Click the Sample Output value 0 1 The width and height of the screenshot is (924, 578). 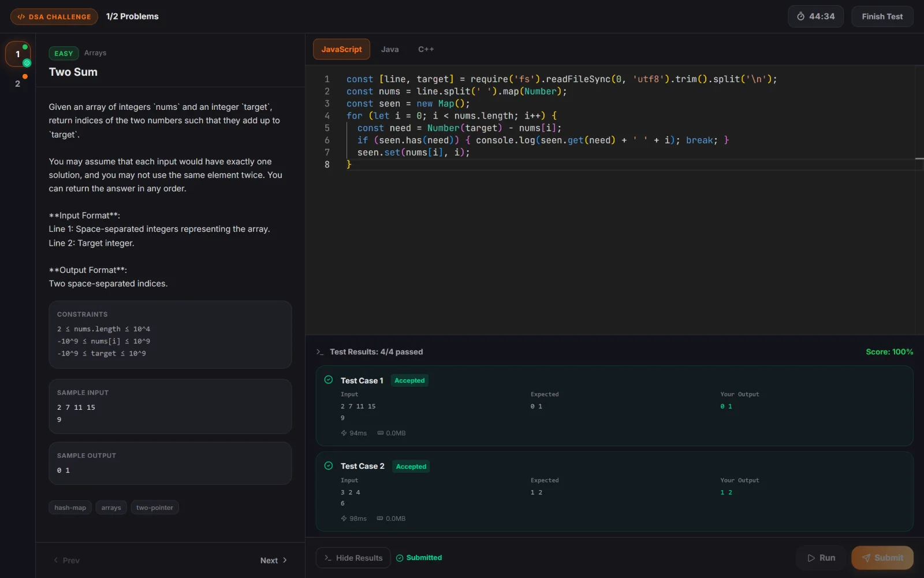coord(64,470)
